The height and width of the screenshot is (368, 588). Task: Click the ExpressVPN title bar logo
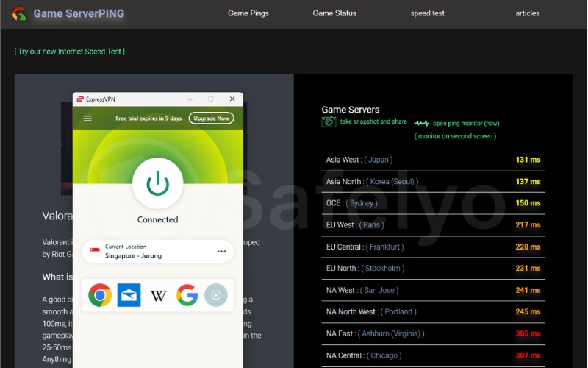tap(80, 99)
